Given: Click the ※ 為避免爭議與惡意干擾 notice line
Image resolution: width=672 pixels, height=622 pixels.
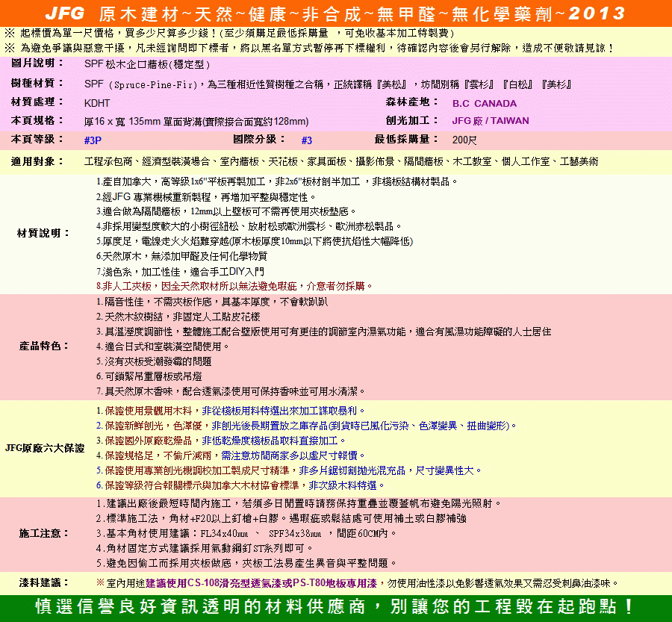Looking at the screenshot, I should tap(309, 48).
